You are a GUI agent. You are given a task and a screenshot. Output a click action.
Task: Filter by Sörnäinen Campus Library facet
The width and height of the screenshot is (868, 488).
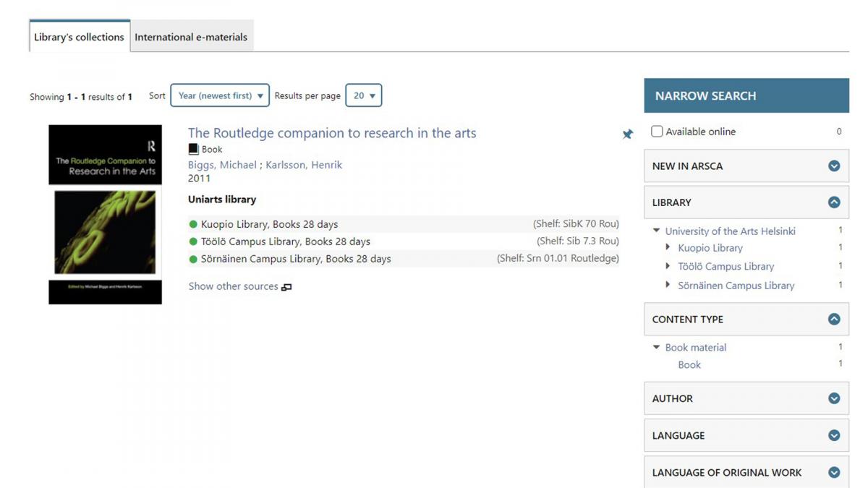736,286
